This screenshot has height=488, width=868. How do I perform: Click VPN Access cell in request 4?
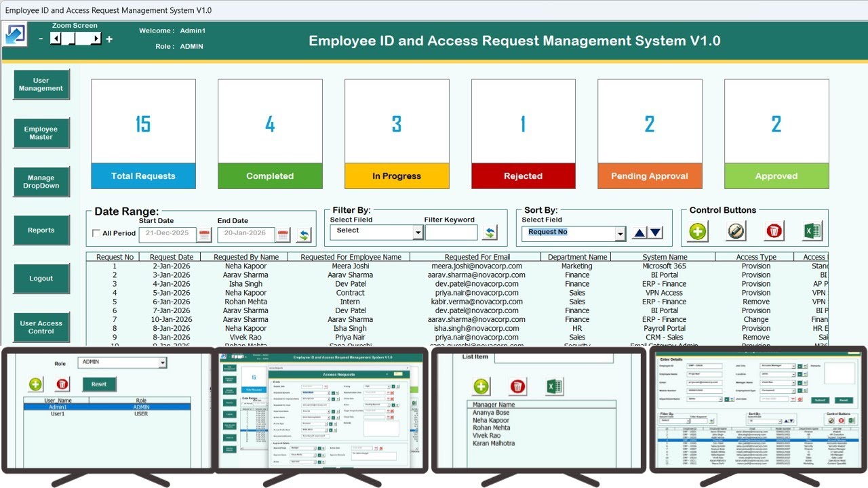coord(665,293)
